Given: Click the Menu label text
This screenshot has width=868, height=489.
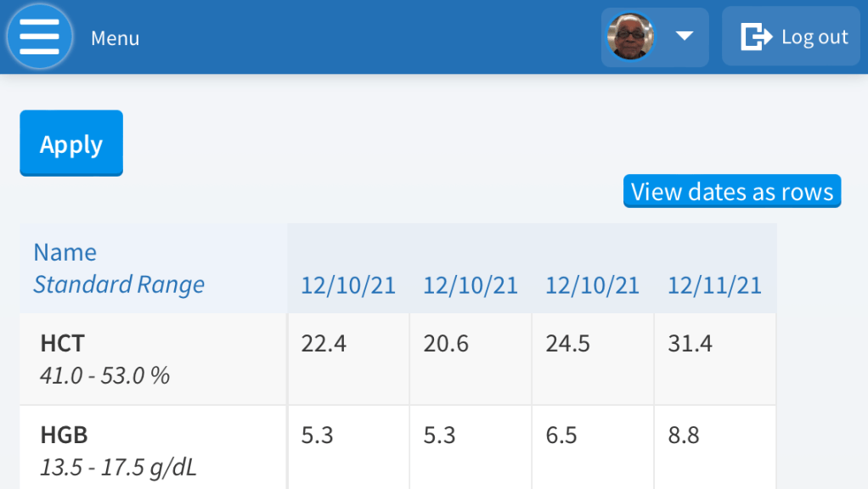Looking at the screenshot, I should (115, 38).
